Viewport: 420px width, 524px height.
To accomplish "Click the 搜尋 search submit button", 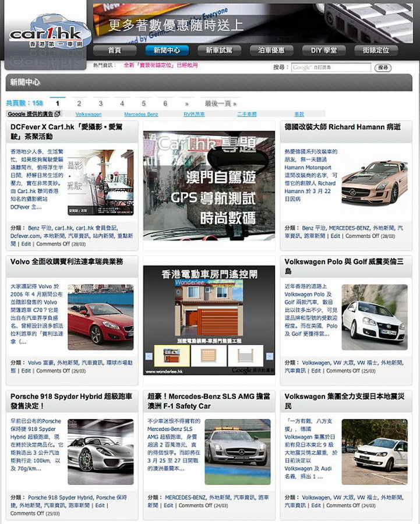I will (x=382, y=68).
